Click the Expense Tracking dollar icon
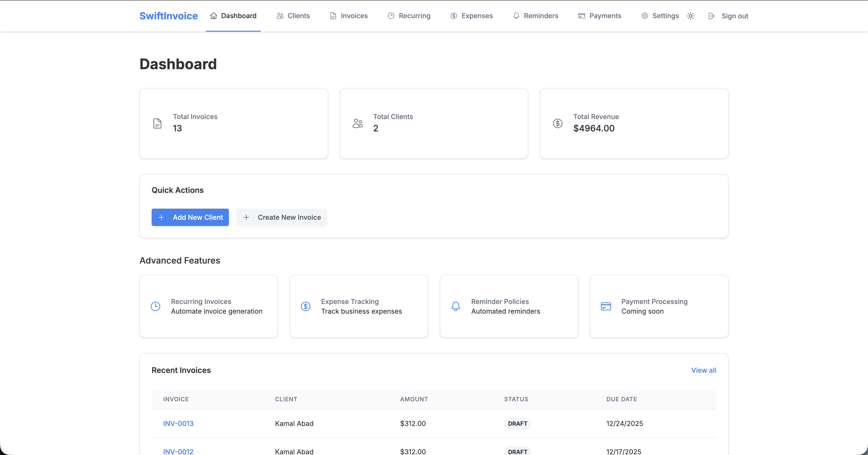 pyautogui.click(x=305, y=306)
